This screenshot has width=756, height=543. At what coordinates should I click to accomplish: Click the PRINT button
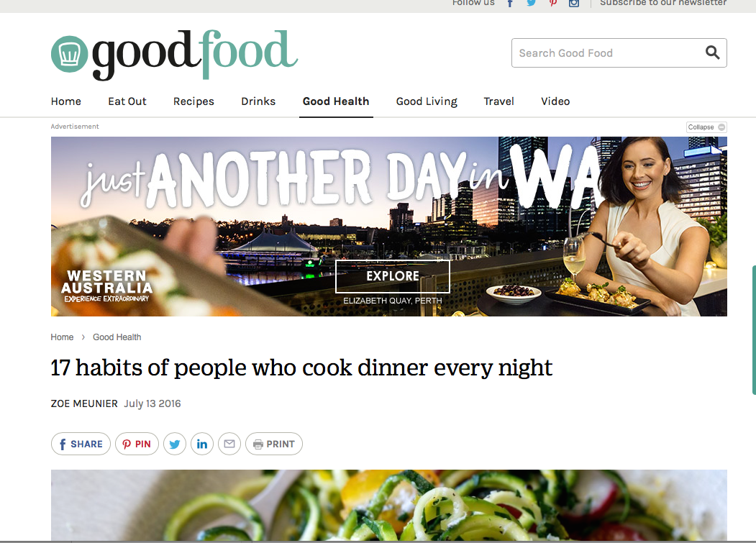pyautogui.click(x=274, y=444)
